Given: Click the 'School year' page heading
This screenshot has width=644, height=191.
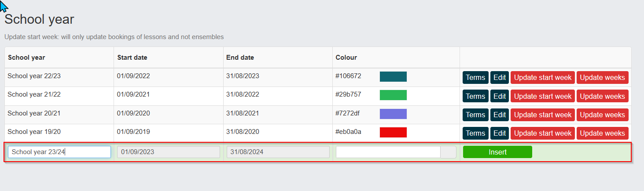Looking at the screenshot, I should click(39, 19).
